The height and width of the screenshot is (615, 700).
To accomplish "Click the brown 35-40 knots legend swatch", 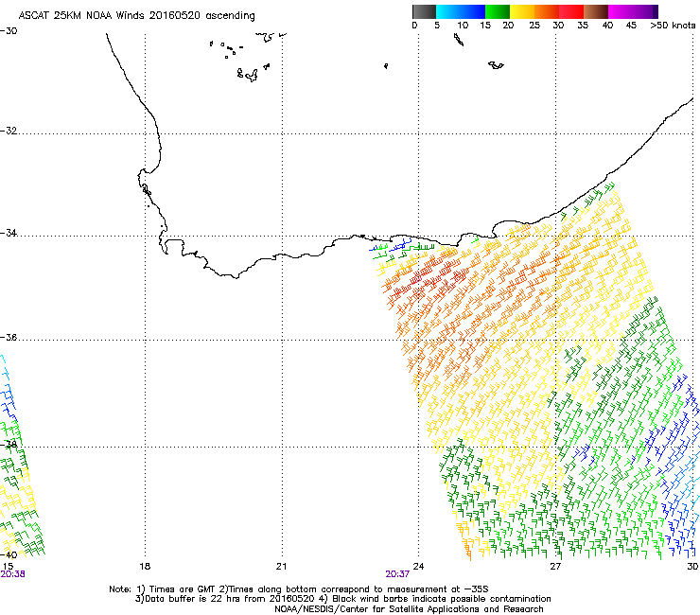I will (596, 11).
